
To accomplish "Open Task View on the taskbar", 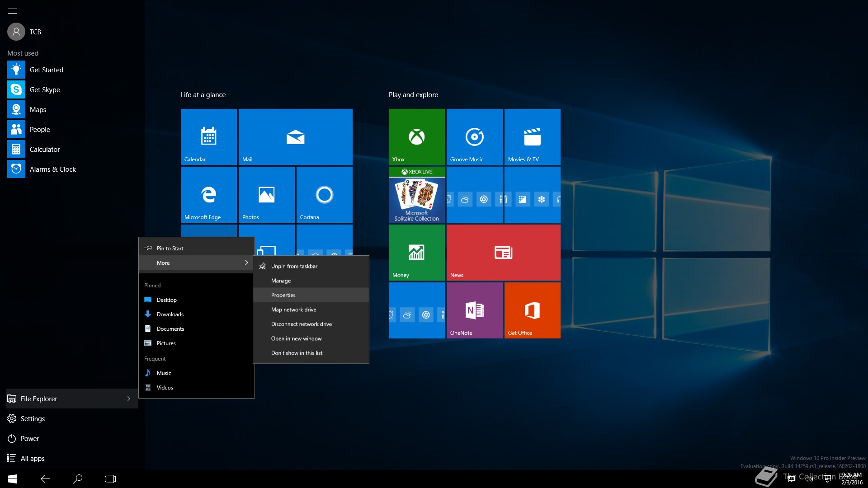I will [x=110, y=479].
